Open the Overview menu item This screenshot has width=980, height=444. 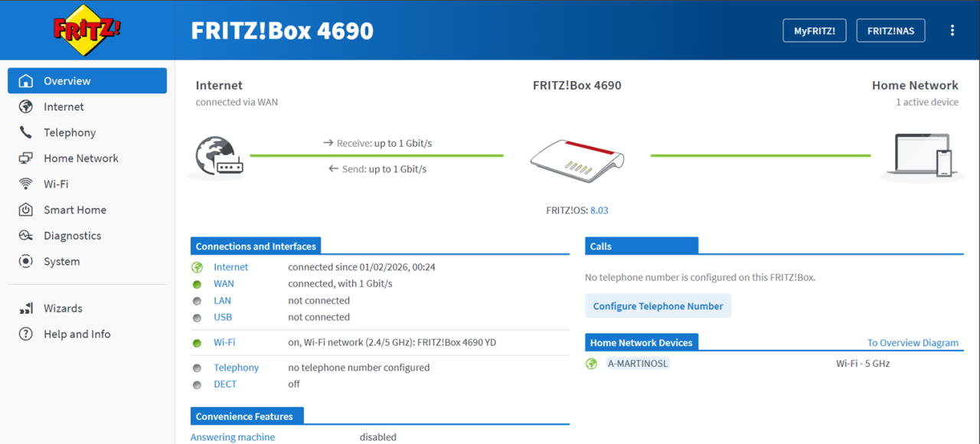point(87,81)
